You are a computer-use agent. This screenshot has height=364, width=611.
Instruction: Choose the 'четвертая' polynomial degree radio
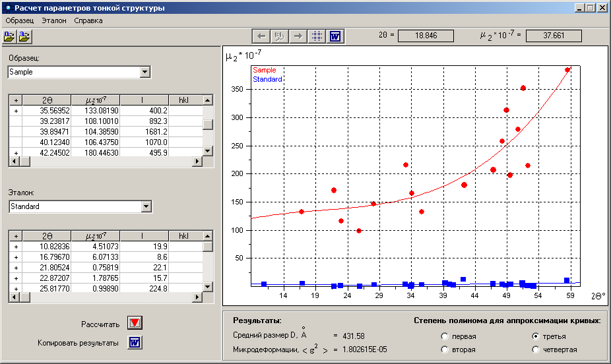(x=536, y=349)
